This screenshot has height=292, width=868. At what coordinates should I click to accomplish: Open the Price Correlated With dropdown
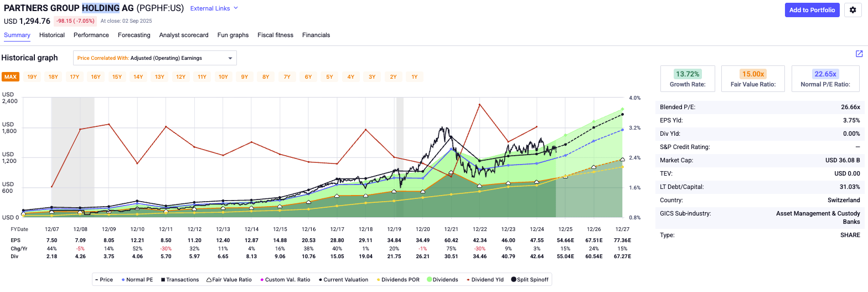pyautogui.click(x=155, y=58)
